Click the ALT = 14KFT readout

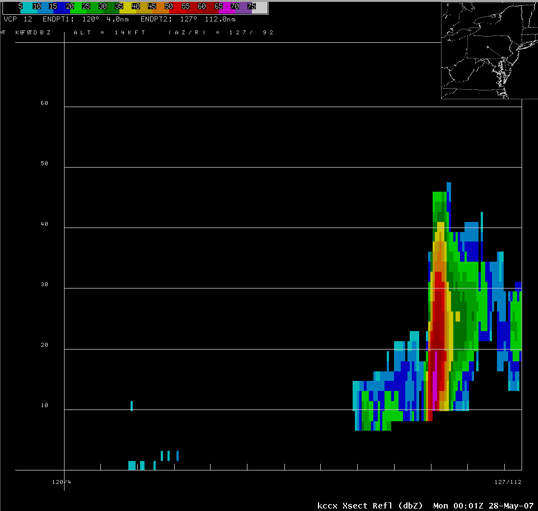[x=109, y=33]
